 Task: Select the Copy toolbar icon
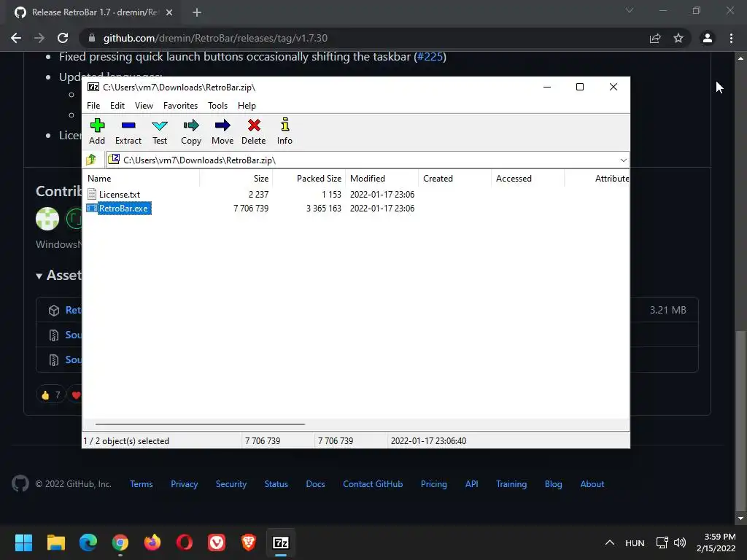click(191, 131)
